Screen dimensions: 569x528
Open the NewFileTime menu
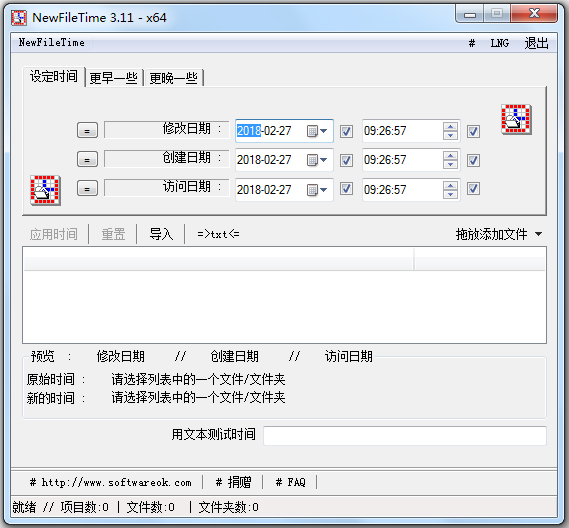pos(52,42)
